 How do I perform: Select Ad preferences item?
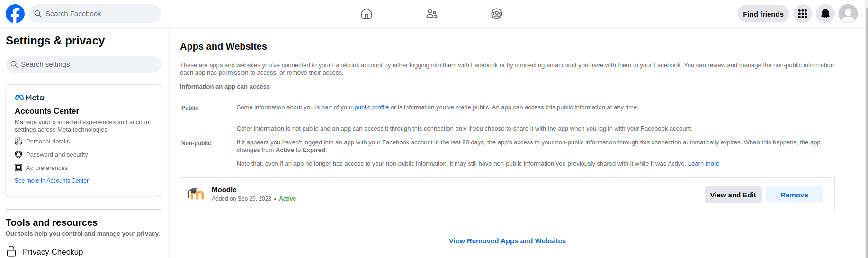[x=41, y=168]
